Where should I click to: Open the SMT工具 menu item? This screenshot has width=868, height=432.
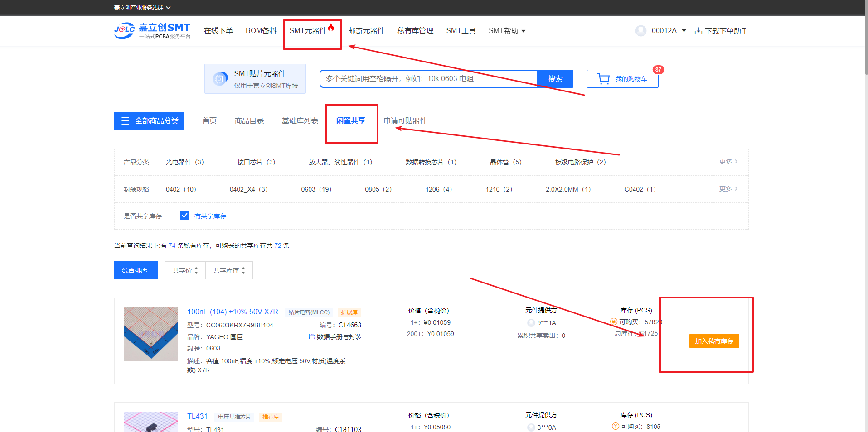click(x=461, y=31)
